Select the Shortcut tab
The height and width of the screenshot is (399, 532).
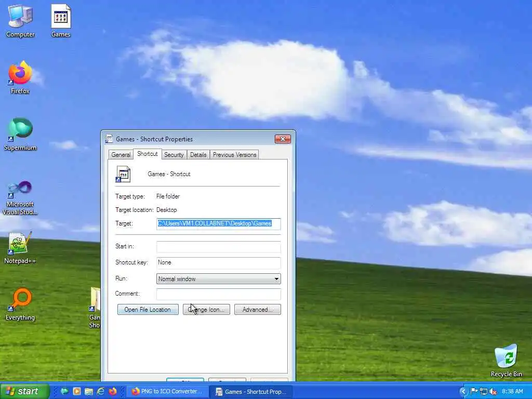pyautogui.click(x=147, y=154)
